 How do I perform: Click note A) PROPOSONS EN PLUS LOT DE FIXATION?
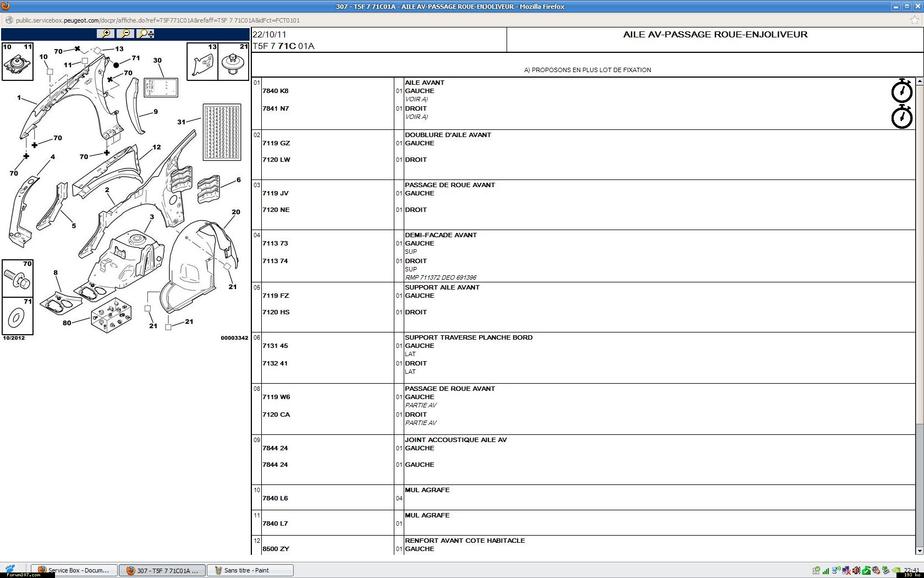tap(587, 70)
